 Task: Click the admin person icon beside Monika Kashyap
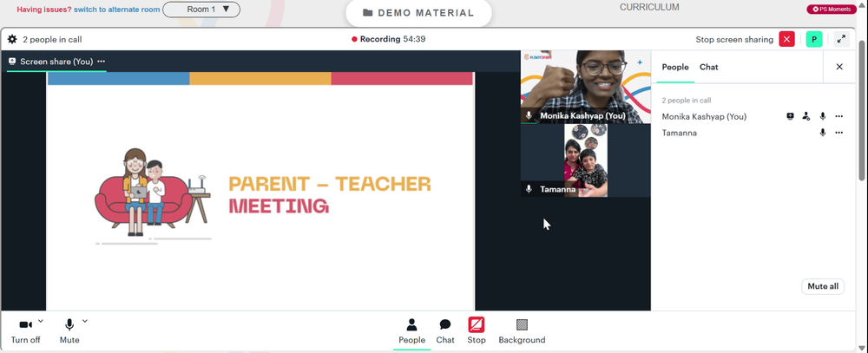click(x=806, y=116)
